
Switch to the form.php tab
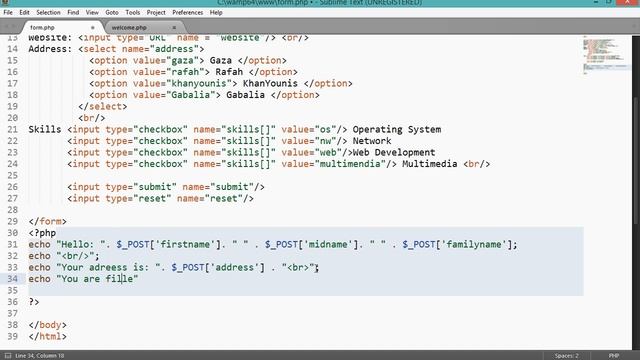[x=61, y=27]
